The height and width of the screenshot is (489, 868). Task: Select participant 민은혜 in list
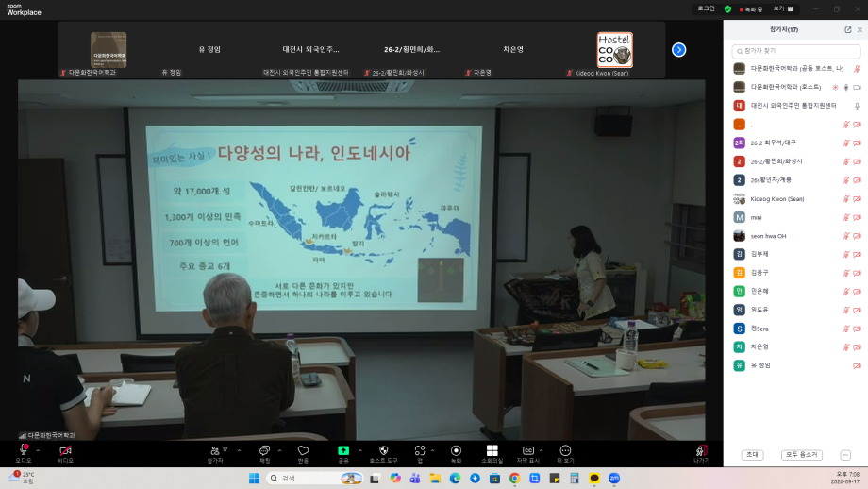tap(795, 292)
